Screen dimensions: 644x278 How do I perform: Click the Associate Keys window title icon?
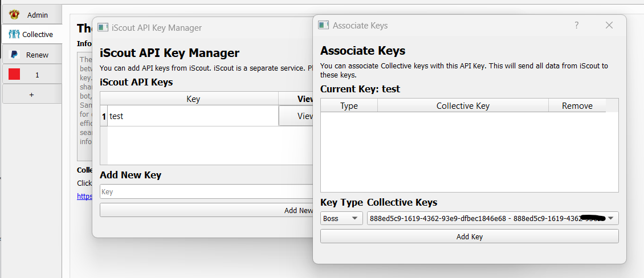pyautogui.click(x=323, y=26)
